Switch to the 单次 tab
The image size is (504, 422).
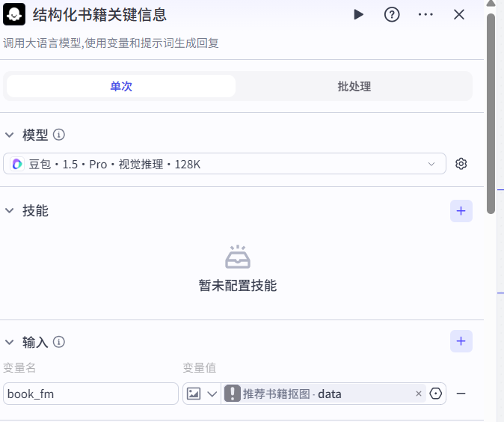(x=121, y=86)
